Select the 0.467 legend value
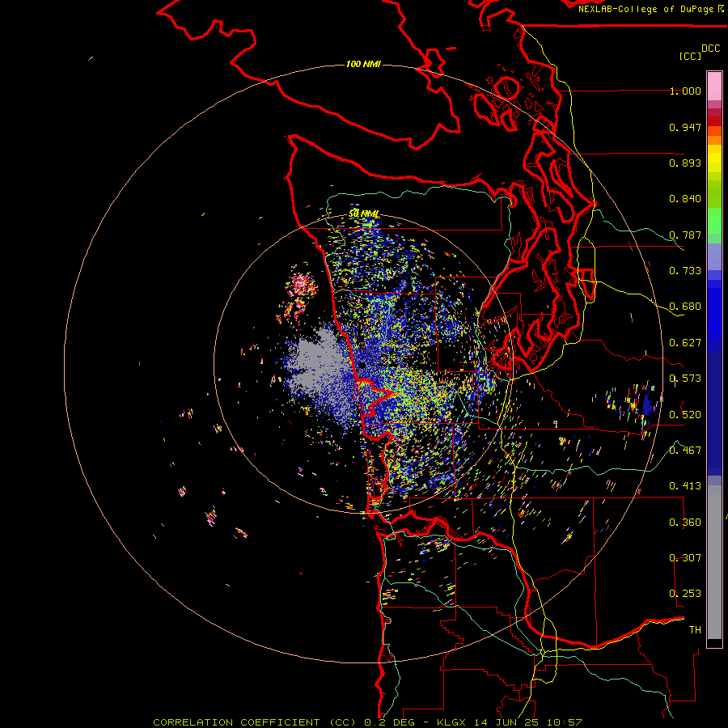728x728 pixels. pyautogui.click(x=685, y=450)
